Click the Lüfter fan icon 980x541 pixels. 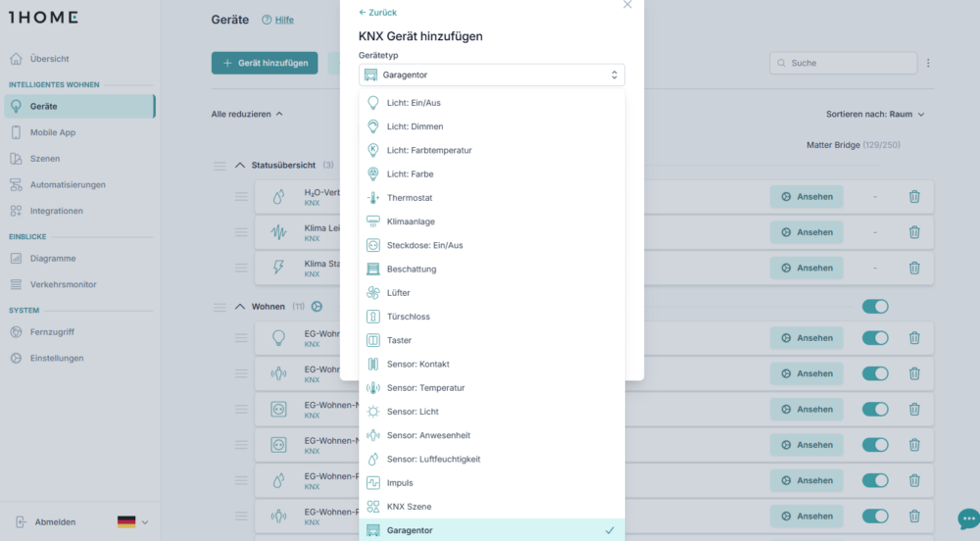373,292
